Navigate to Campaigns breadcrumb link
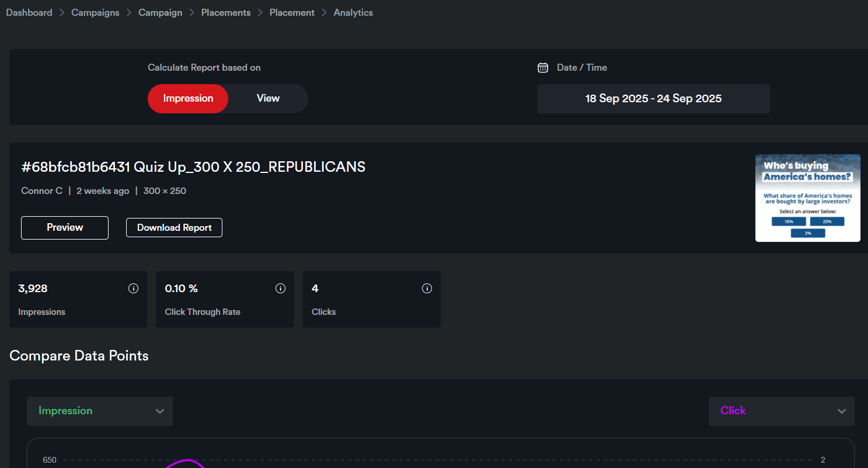Image resolution: width=868 pixels, height=468 pixels. [x=95, y=13]
